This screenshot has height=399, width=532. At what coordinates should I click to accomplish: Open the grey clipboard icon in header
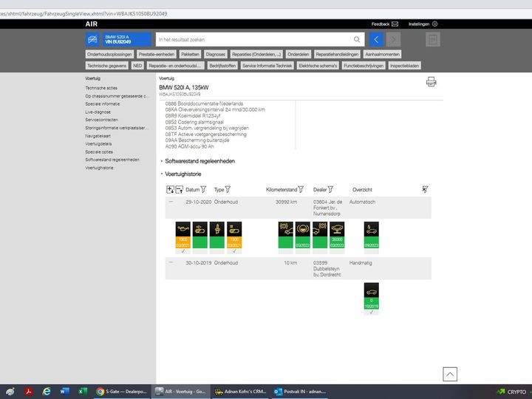[433, 39]
